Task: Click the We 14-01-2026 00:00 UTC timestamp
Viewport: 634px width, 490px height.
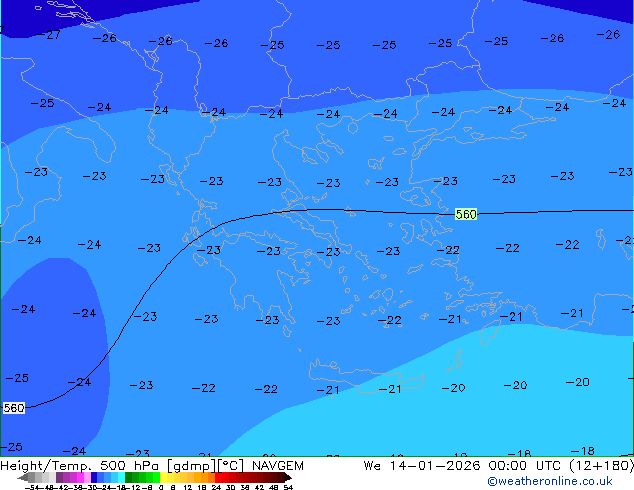Action: click(x=498, y=466)
